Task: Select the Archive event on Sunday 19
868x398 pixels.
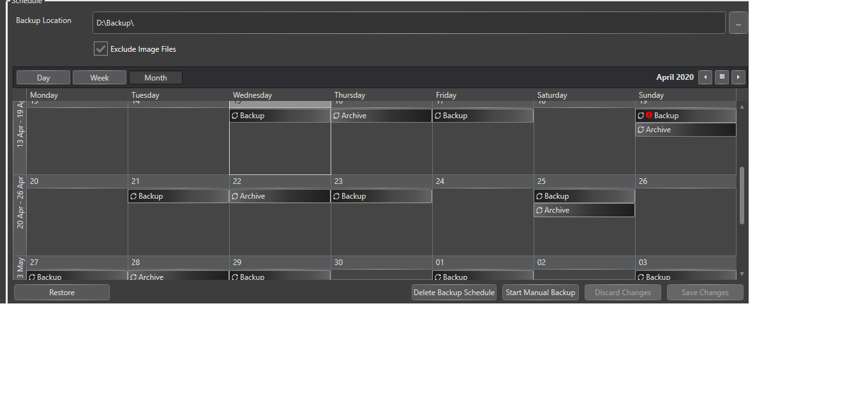Action: (686, 130)
